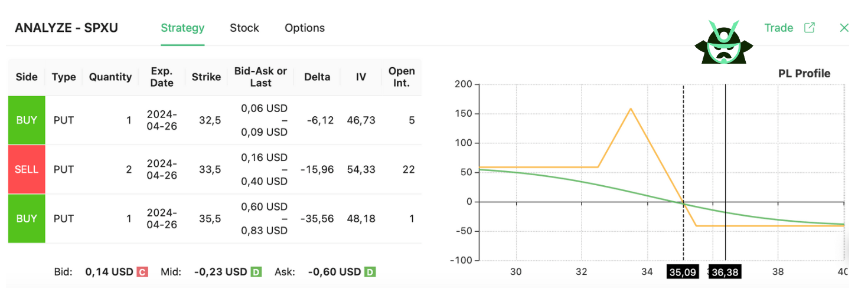Sort by the Delta column header
Screen dimensions: 868x302
click(317, 77)
